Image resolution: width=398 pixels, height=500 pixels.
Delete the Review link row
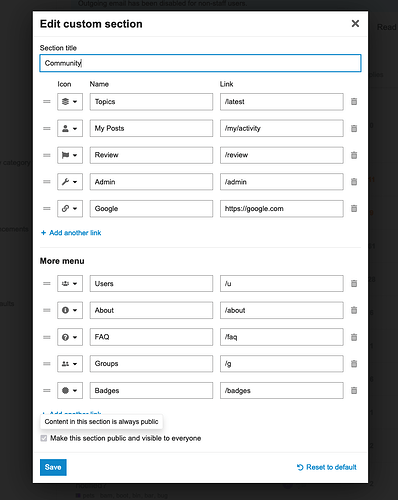pos(354,155)
